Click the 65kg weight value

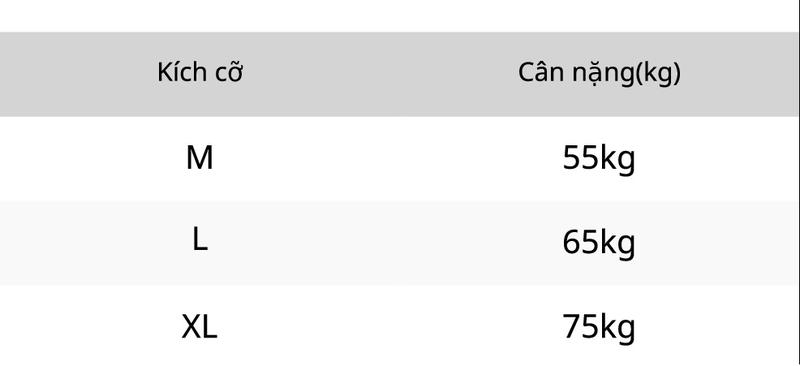coord(599,243)
